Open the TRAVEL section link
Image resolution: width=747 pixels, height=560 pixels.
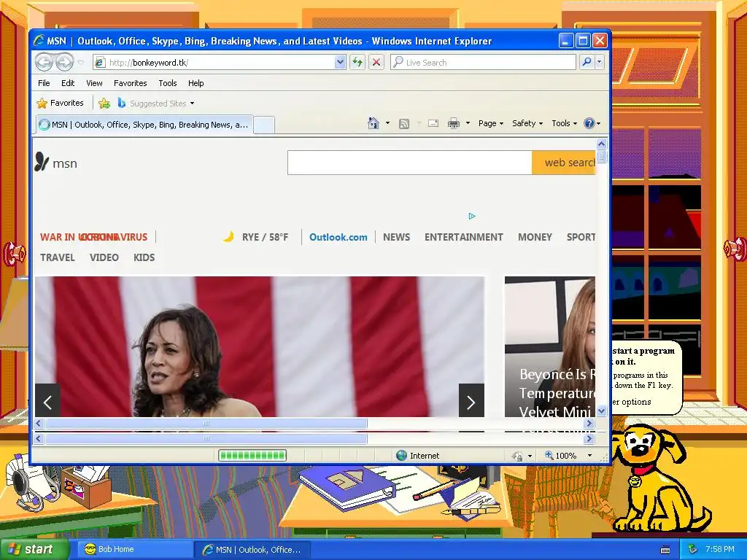coord(57,257)
